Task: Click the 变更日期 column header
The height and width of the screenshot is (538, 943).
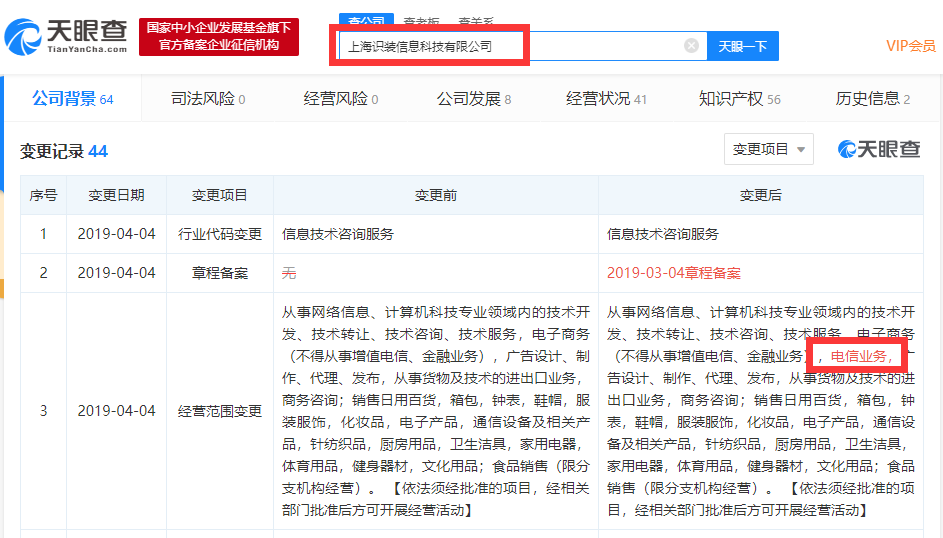Action: tap(116, 195)
